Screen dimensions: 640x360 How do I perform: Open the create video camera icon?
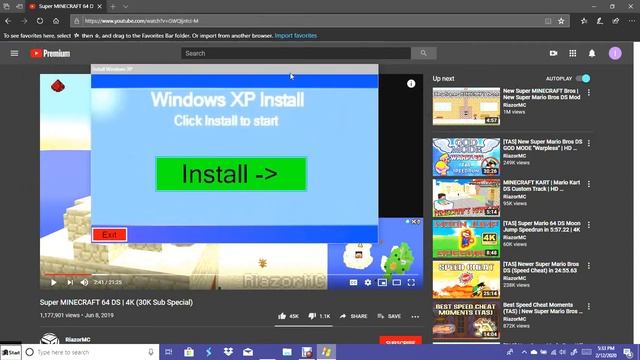553,53
